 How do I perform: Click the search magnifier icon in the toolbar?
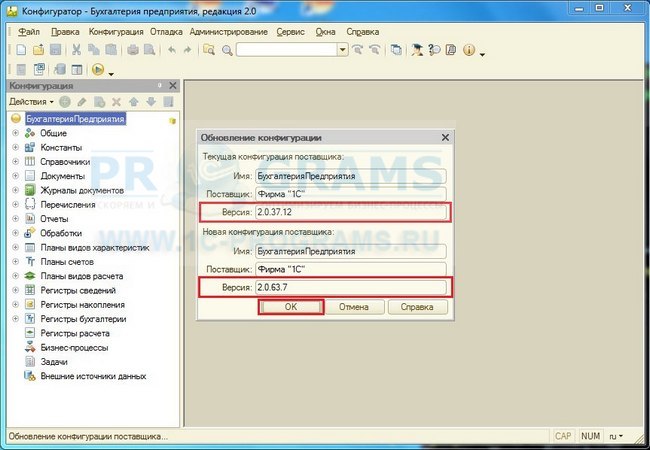coord(227,50)
